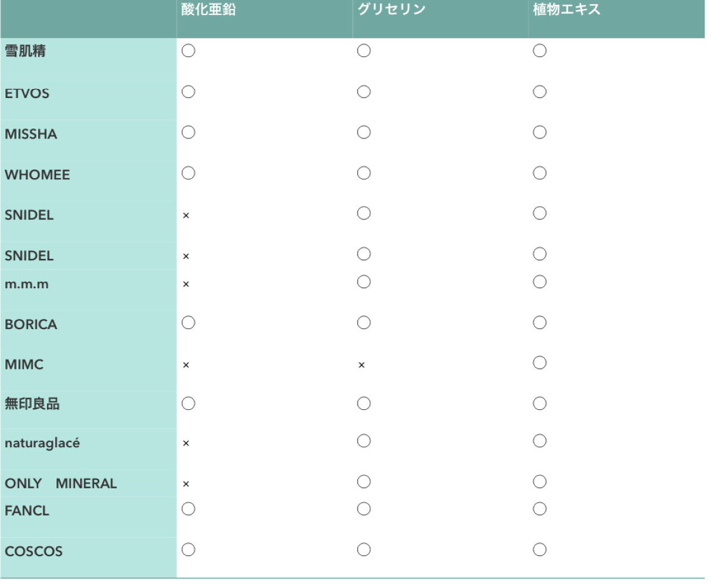Click the 酸化亜鉛 circle for 雪肌精
The width and height of the screenshot is (713, 588).
[188, 51]
